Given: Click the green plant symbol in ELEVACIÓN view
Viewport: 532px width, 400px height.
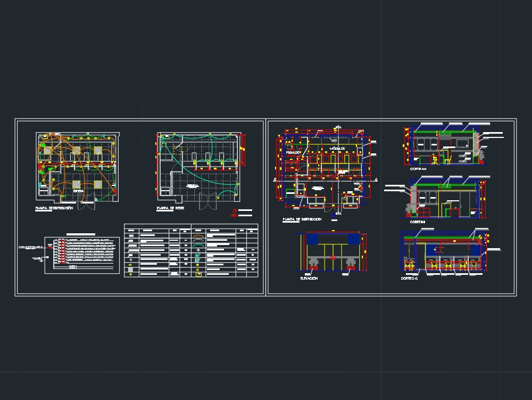Looking at the screenshot, I should tap(313, 262).
